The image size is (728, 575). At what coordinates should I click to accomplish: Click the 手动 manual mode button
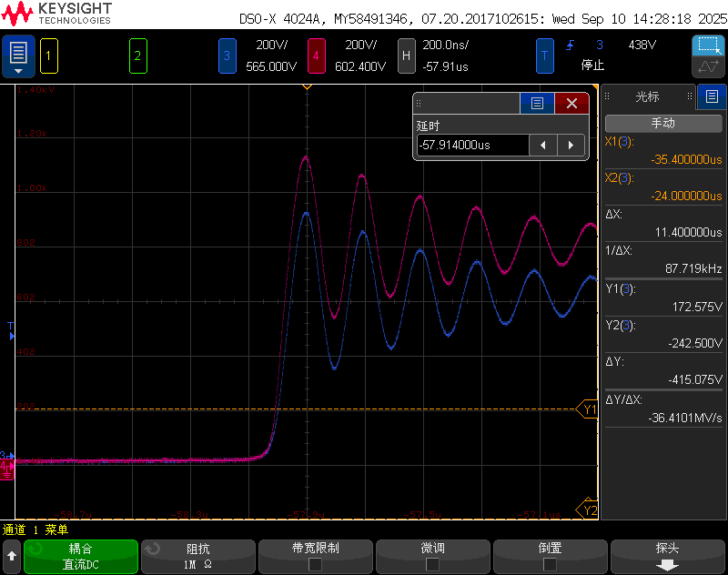coord(663,123)
